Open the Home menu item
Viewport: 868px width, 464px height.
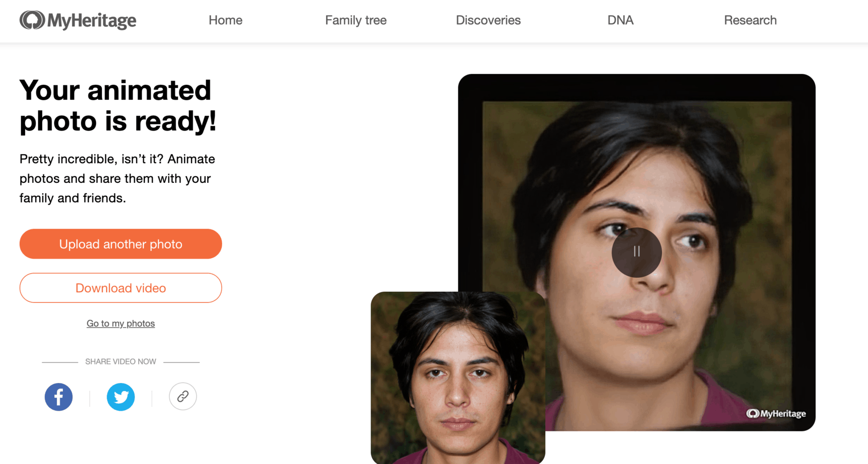tap(225, 21)
